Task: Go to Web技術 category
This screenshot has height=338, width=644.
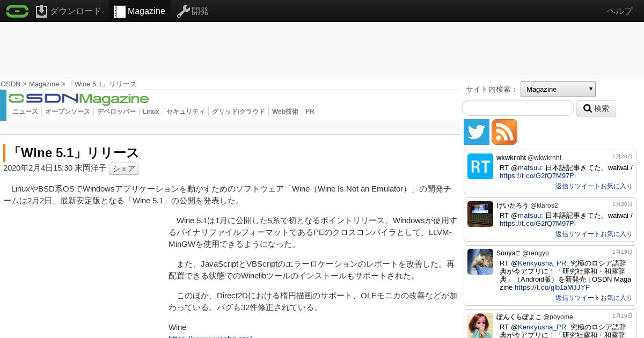Action: point(285,112)
